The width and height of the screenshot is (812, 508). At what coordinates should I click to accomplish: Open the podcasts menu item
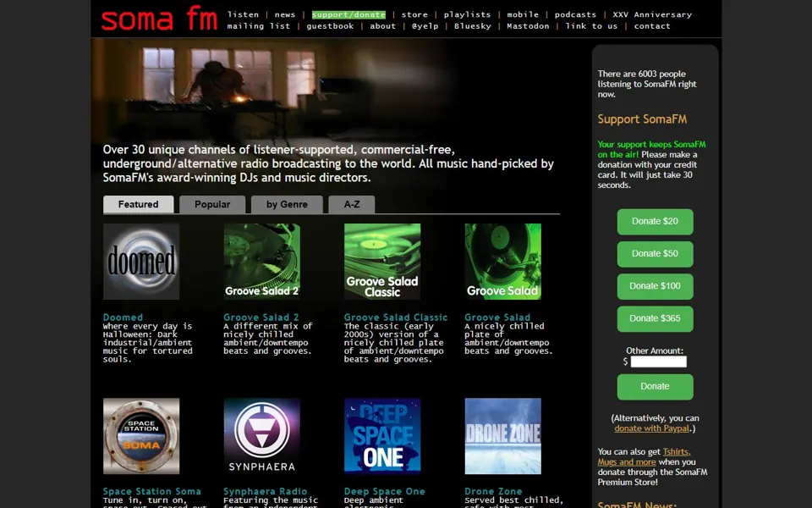575,14
